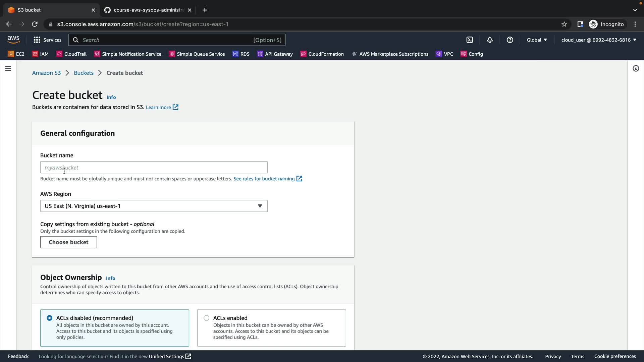Expand the Global region selector
Screen dimensions: 644x362
coord(537,40)
